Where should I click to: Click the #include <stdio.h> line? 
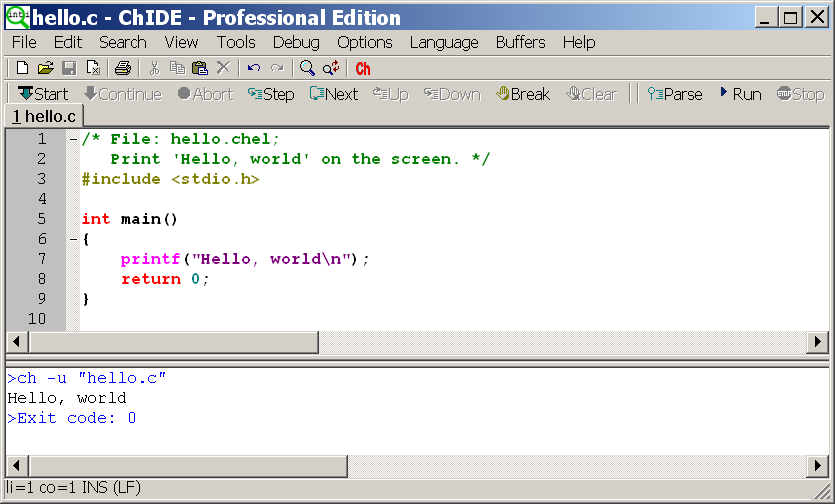tap(170, 179)
